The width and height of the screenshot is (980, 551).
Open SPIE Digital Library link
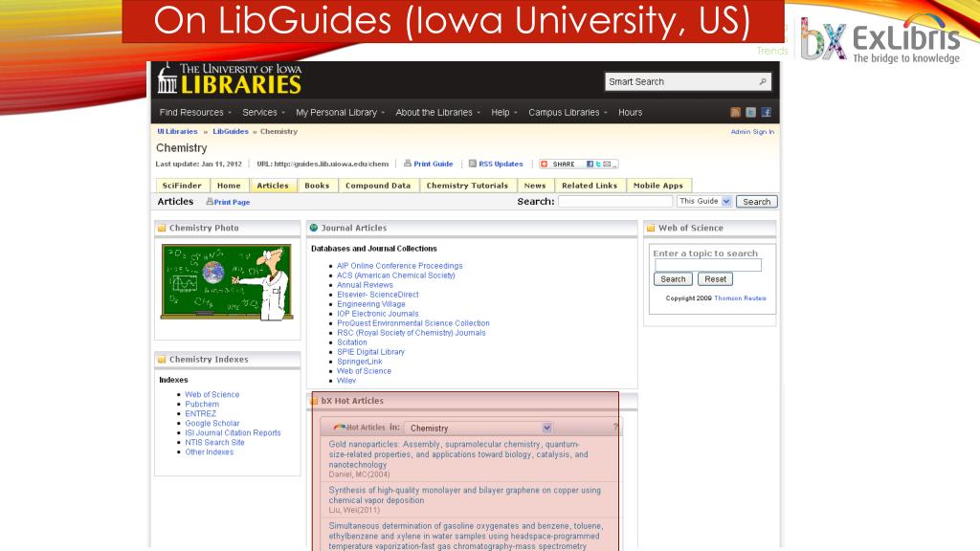(x=370, y=352)
